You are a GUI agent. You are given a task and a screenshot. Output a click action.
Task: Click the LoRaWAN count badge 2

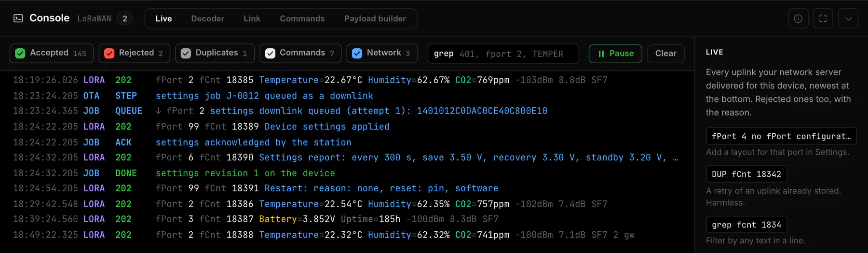(124, 18)
